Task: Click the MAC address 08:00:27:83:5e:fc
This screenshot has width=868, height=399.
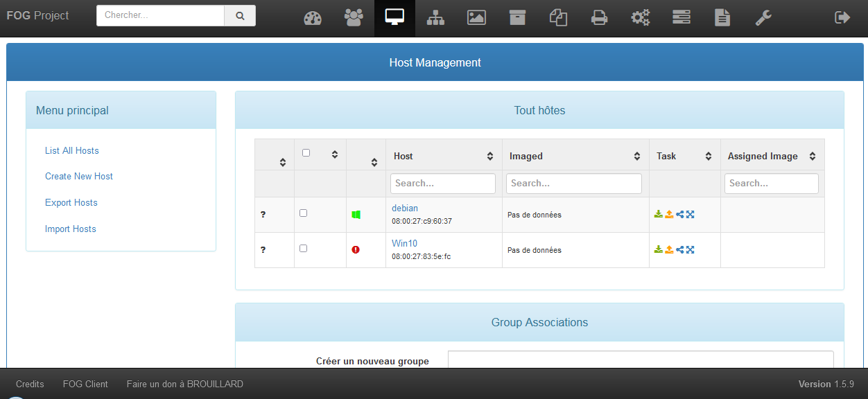Action: coord(421,256)
